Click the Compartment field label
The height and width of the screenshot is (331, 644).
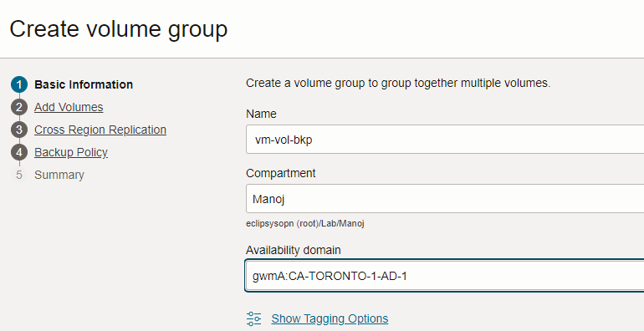[280, 173]
